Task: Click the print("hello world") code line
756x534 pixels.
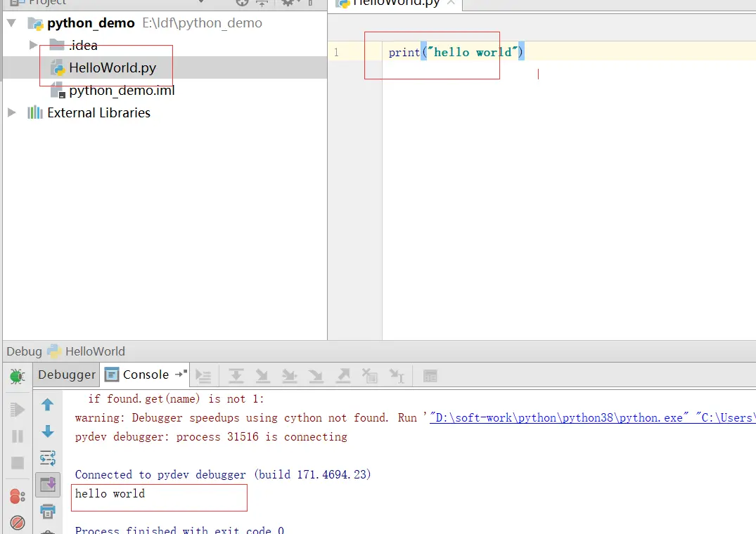Action: tap(456, 52)
